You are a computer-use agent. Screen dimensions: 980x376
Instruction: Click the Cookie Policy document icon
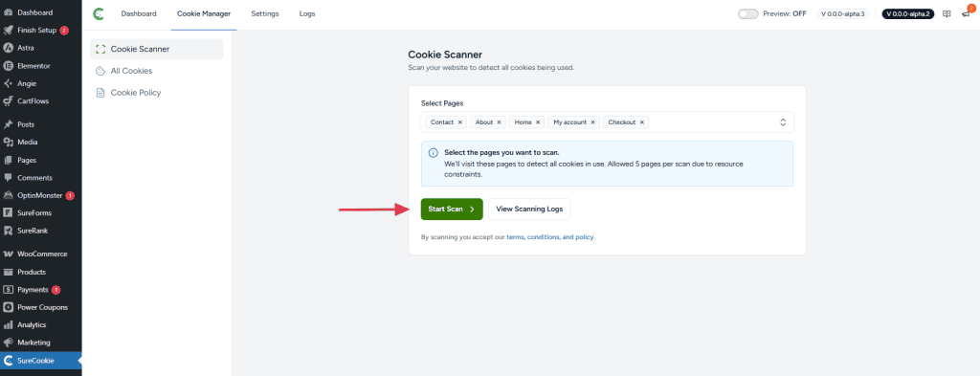pos(100,93)
